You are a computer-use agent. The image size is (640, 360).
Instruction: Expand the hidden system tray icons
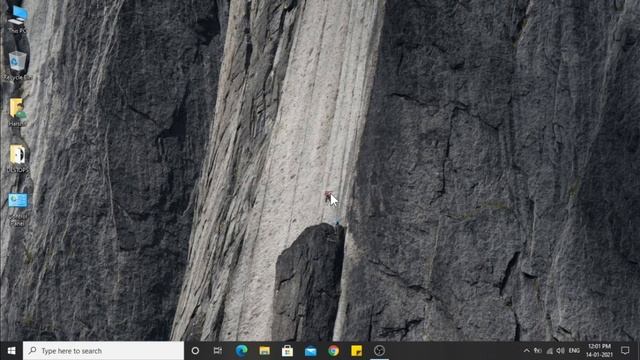tap(527, 351)
